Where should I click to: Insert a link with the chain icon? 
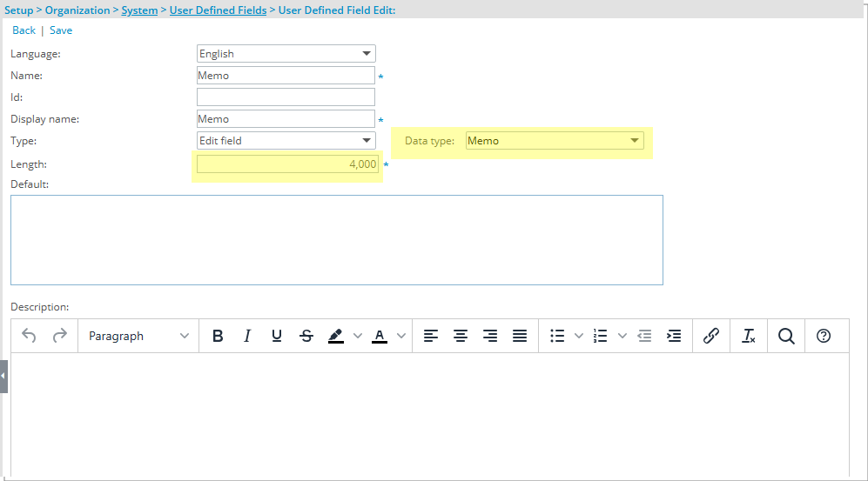(710, 336)
